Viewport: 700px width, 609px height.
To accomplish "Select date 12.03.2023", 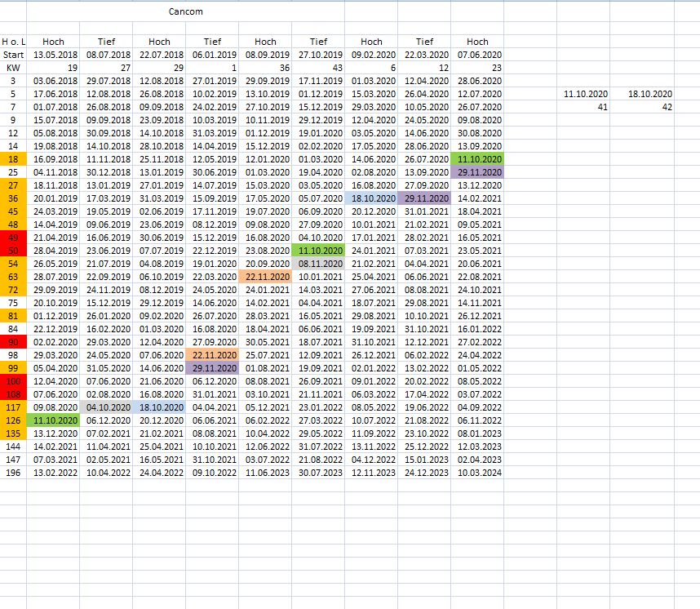I will point(477,447).
